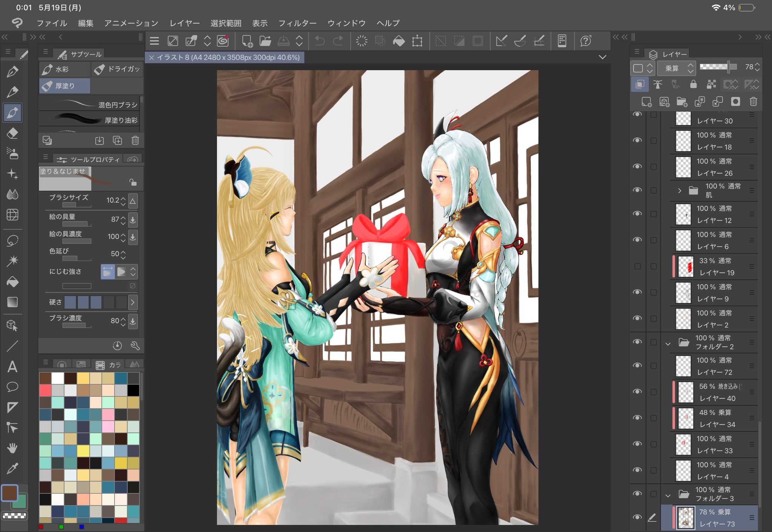772x532 pixels.
Task: Choose the 厚塗り油彩 brush
Action: pos(89,120)
